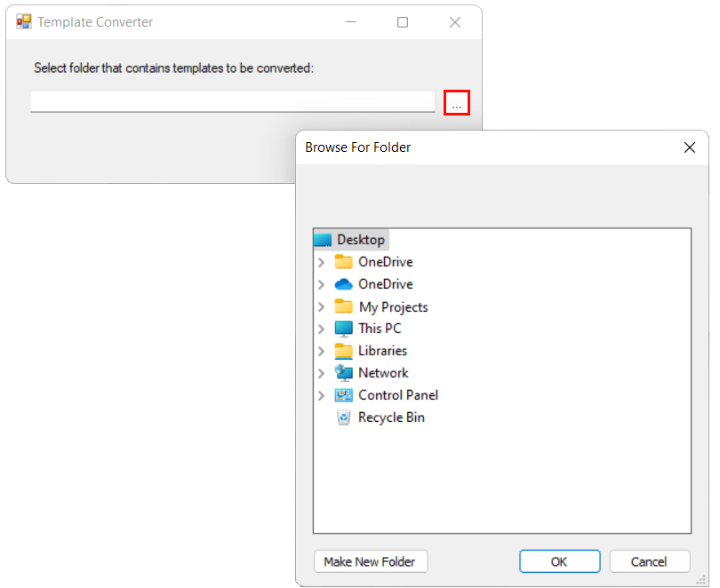Select the My Projects folder icon
Image resolution: width=720 pixels, height=588 pixels.
point(343,306)
